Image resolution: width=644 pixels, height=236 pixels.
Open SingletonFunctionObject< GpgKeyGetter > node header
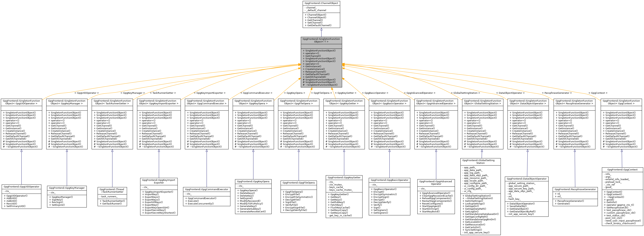[344, 102]
